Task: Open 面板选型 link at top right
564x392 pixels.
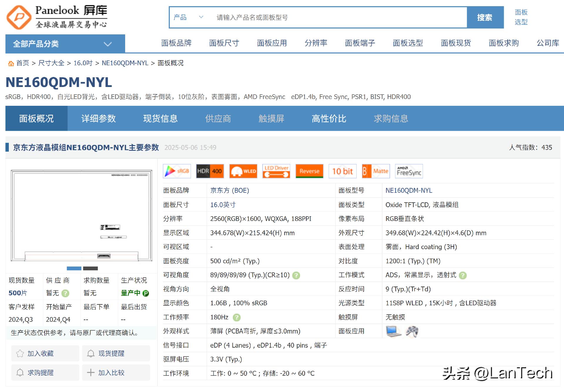Action: click(x=521, y=17)
